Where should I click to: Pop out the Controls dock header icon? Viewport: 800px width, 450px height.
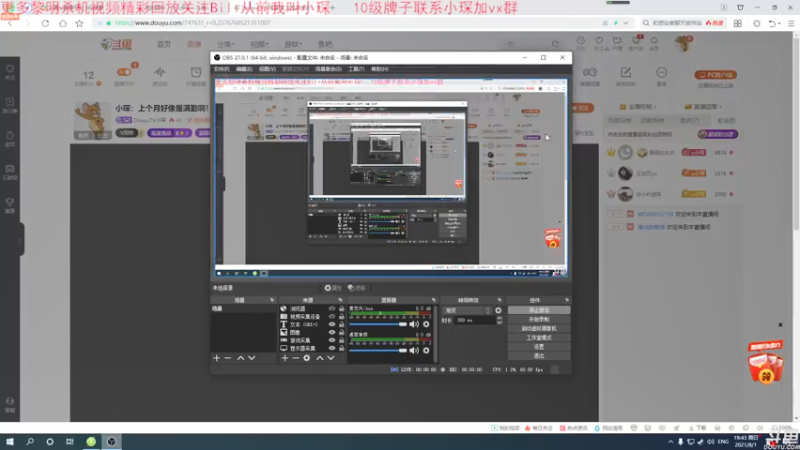pyautogui.click(x=566, y=300)
